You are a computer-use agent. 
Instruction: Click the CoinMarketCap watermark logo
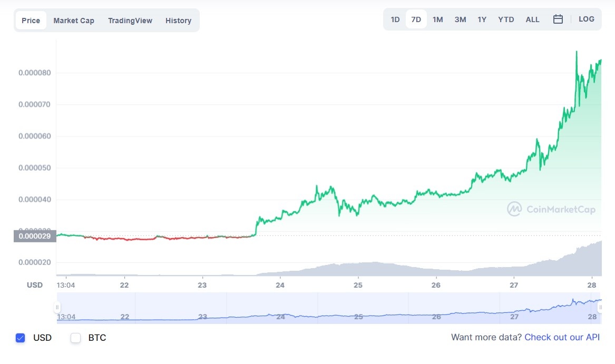pos(551,209)
